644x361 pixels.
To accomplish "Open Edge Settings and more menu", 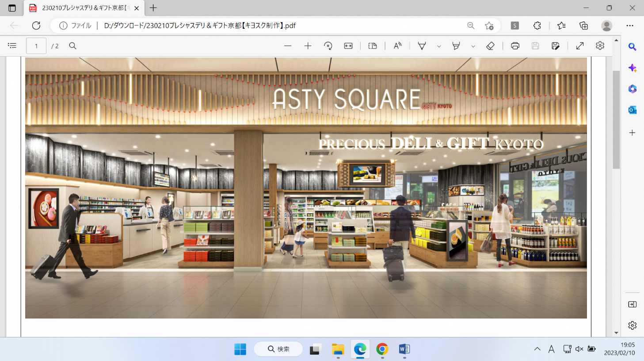I will pyautogui.click(x=630, y=26).
